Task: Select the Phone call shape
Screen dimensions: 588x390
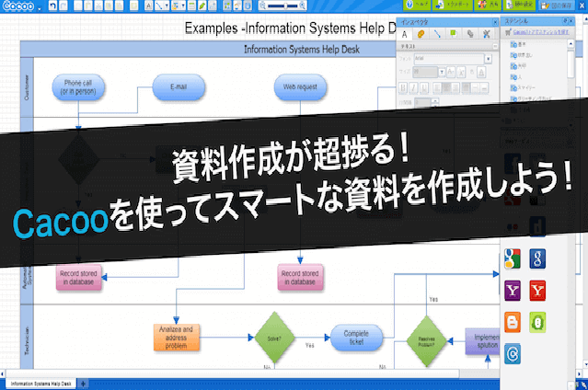Action: [78, 88]
